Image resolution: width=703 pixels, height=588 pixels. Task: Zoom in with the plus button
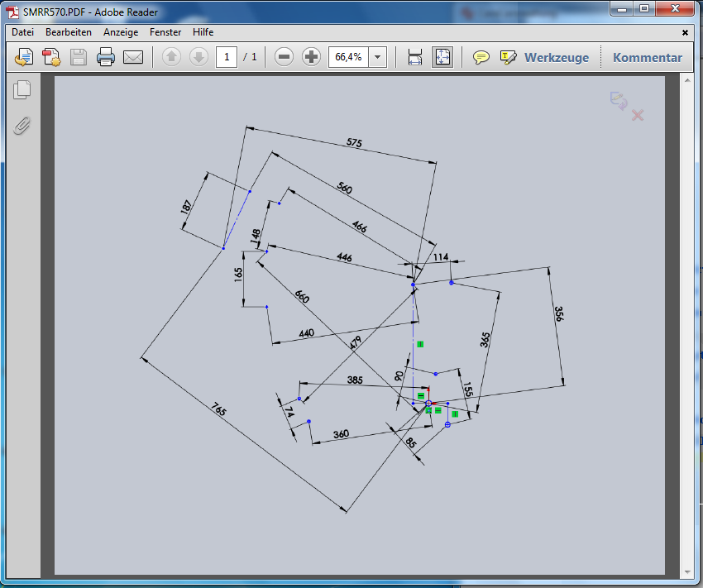(311, 57)
